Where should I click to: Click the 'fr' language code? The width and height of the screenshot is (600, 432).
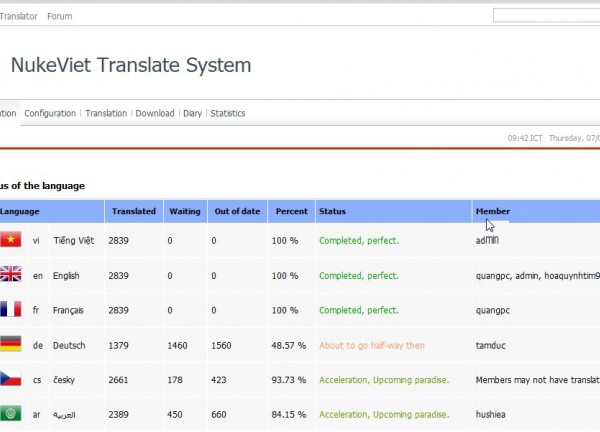(x=36, y=310)
